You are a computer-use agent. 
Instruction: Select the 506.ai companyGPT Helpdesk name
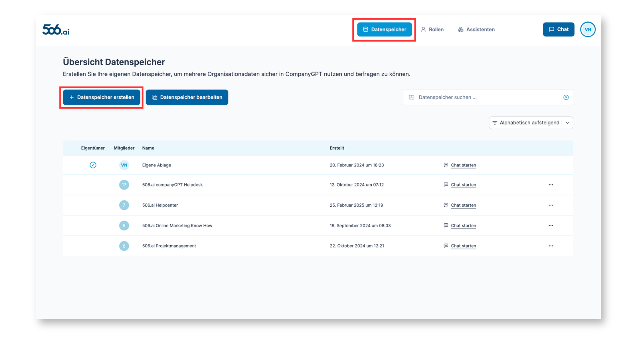coord(172,185)
